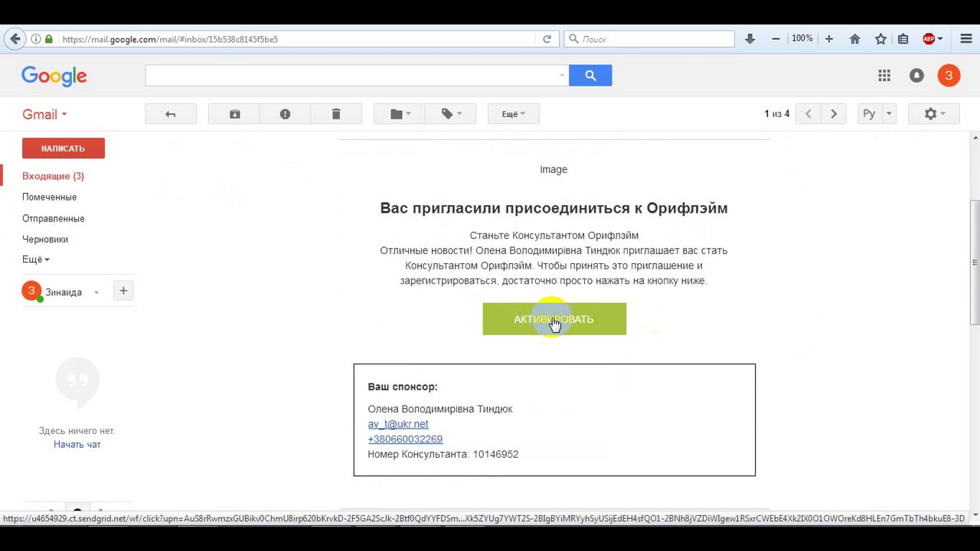Click Номер Консультанта: 10146952 text
Image resolution: width=980 pixels, height=551 pixels.
443,455
